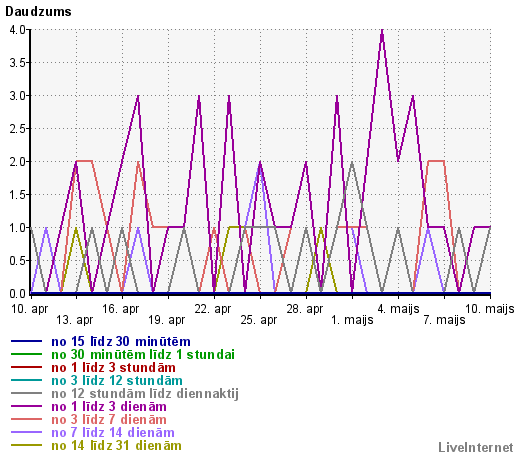Click the dark blue legend line swatch

tap(26, 341)
